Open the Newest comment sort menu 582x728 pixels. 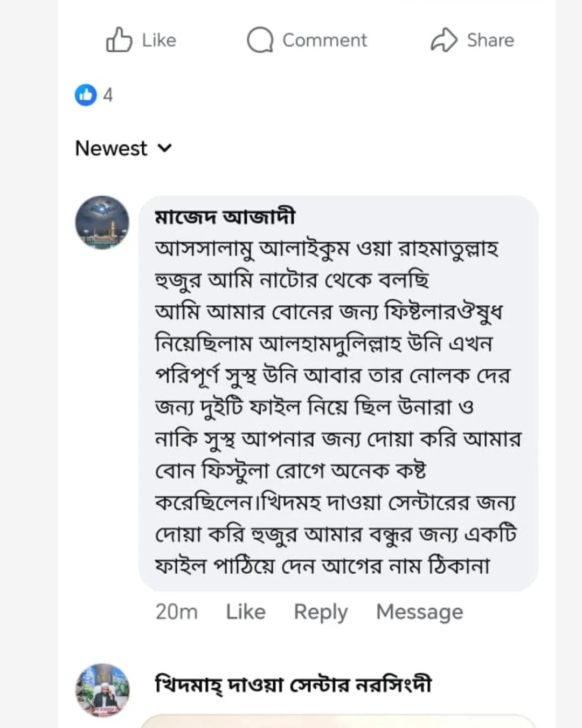(112, 148)
